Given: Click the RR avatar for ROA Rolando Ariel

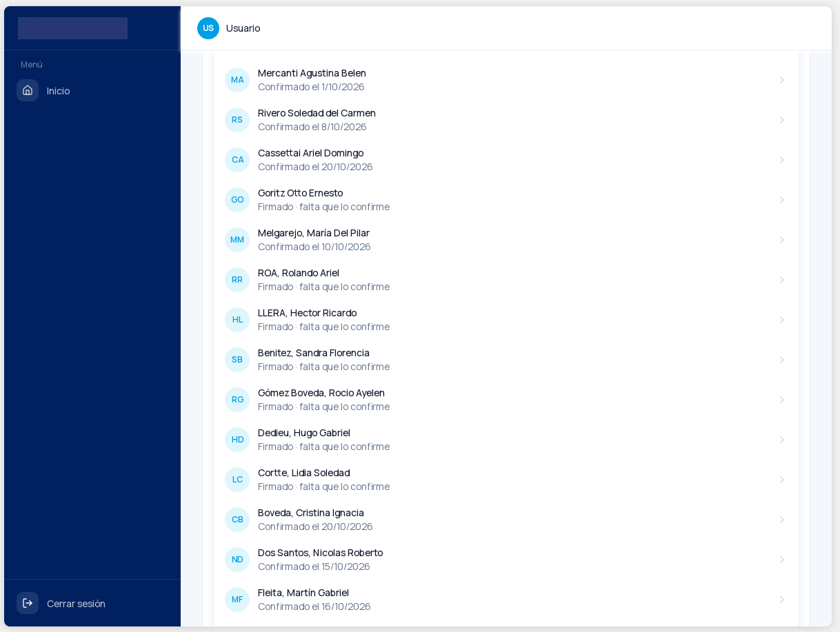Looking at the screenshot, I should [237, 280].
